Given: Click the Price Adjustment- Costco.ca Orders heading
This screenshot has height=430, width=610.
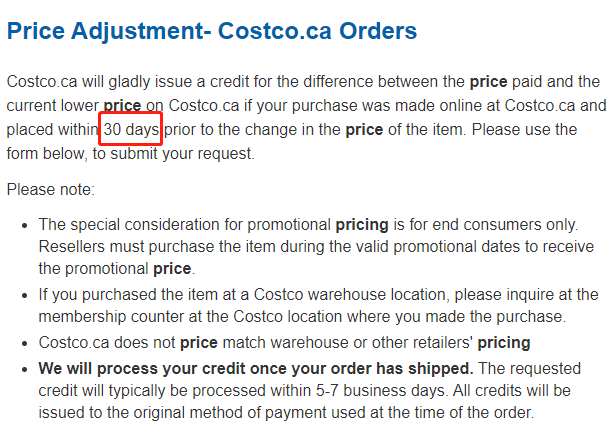Looking at the screenshot, I should pos(212,31).
